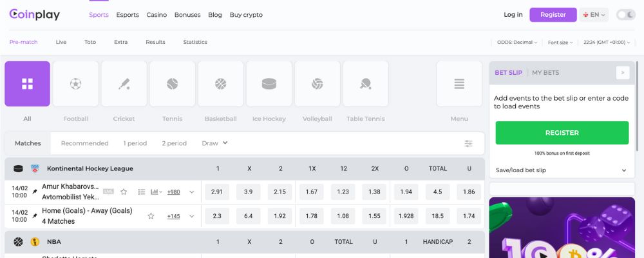Open the Coinplay home logo
Screen dimensions: 644x258
click(35, 14)
